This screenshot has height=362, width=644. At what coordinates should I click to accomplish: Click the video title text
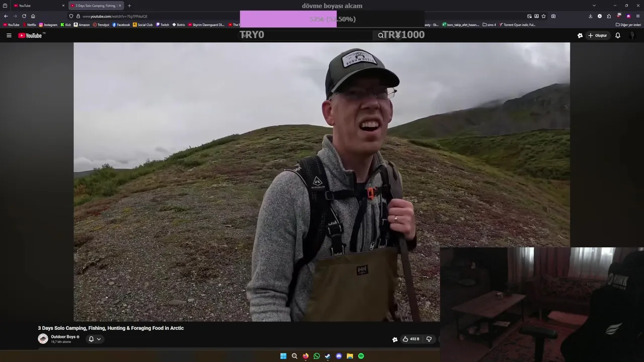[x=111, y=328]
